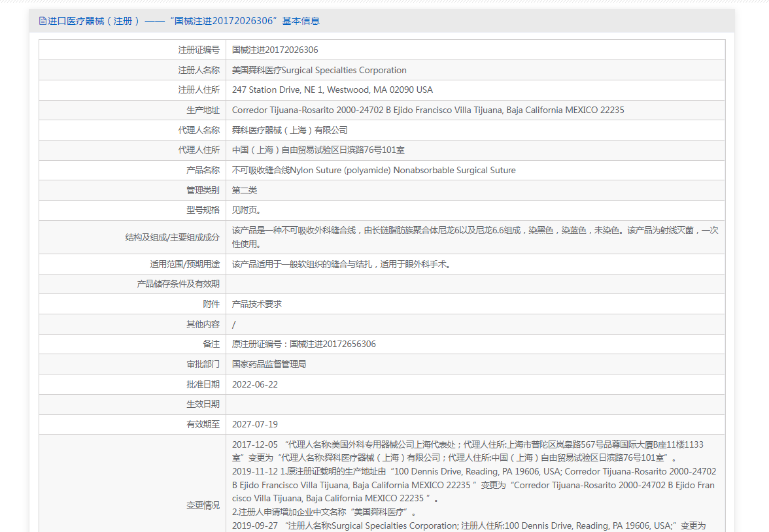Select the 2019-09-27 change record entry
Image resolution: width=769 pixels, height=532 pixels.
click(469, 525)
